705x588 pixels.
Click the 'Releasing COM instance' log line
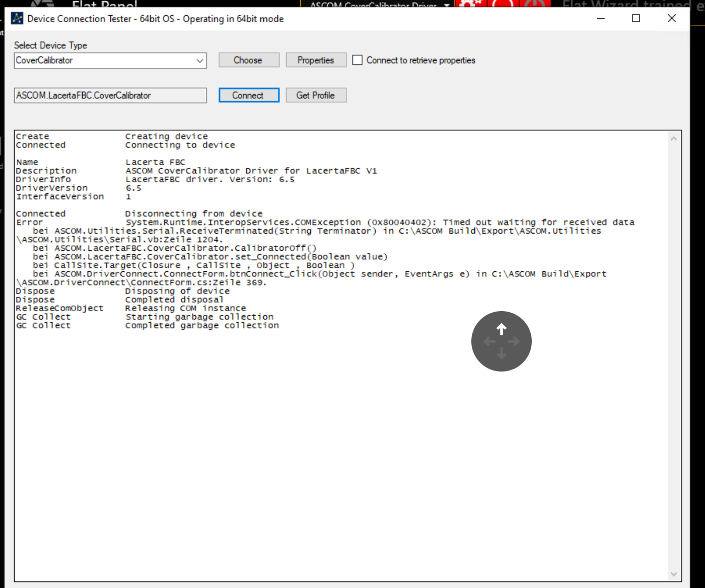tap(185, 308)
